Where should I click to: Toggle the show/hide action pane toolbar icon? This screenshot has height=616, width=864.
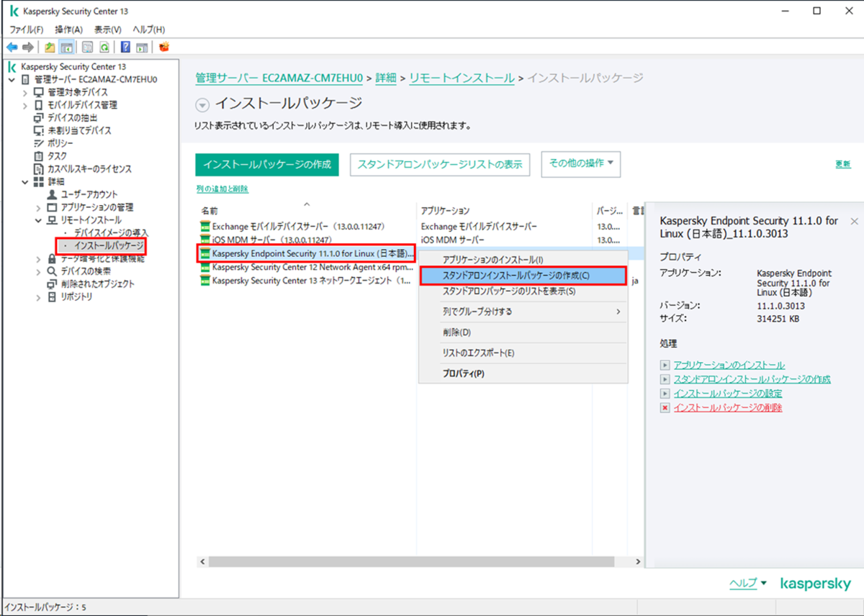[142, 47]
